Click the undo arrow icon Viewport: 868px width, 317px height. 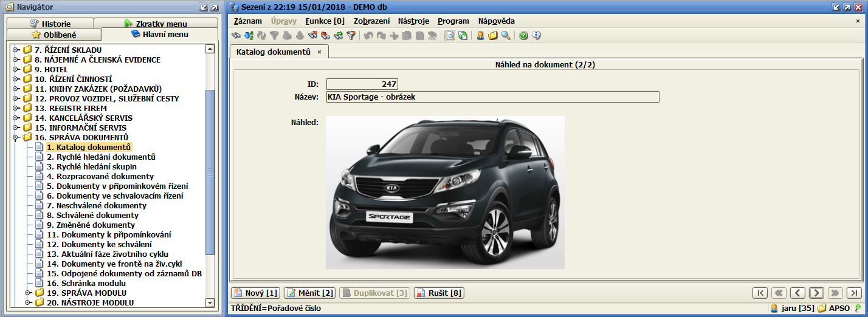point(368,35)
